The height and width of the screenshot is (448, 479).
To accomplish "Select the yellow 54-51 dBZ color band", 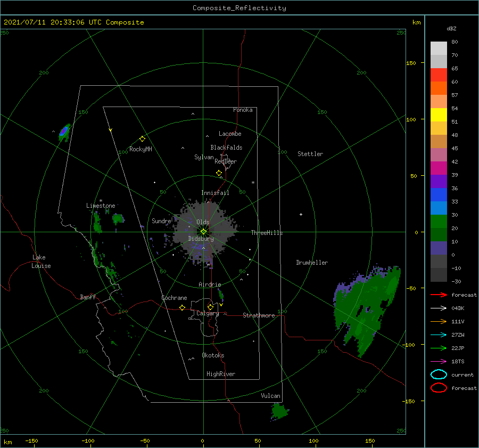I will pyautogui.click(x=439, y=115).
